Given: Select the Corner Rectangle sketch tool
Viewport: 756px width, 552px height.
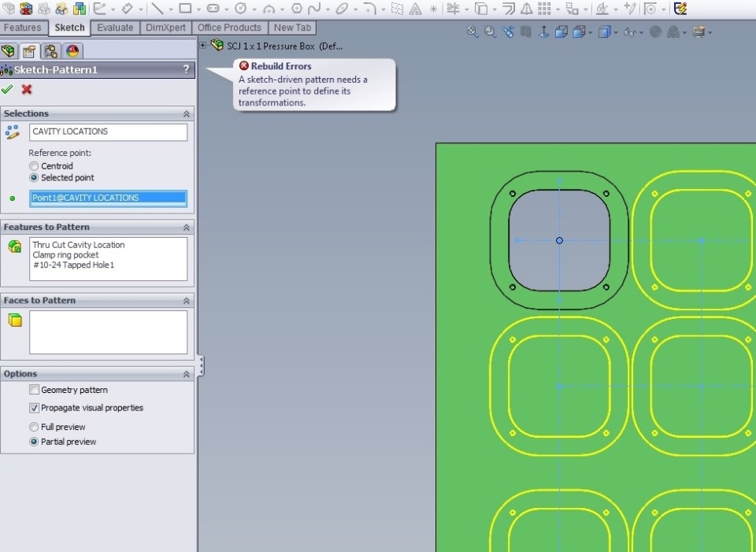Looking at the screenshot, I should pyautogui.click(x=185, y=8).
